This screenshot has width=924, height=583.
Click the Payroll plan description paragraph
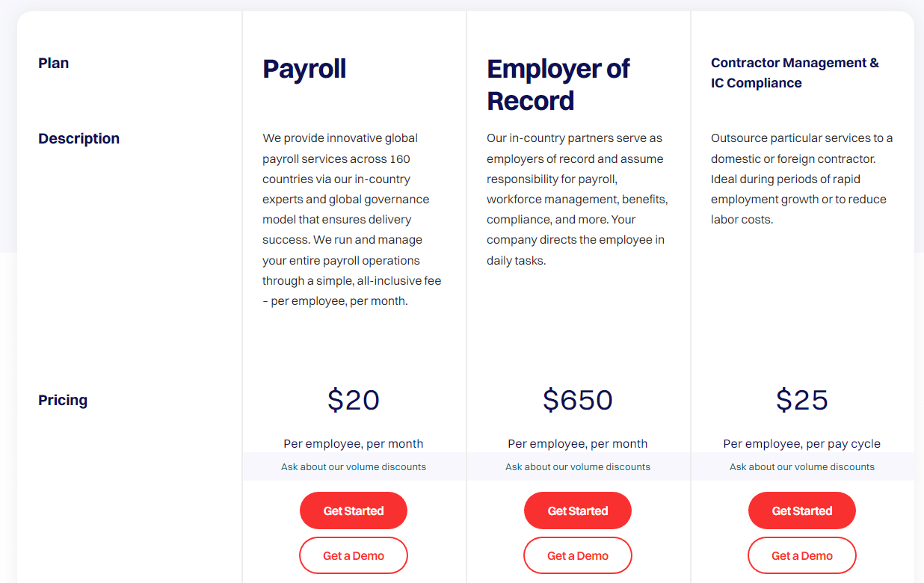pos(351,219)
